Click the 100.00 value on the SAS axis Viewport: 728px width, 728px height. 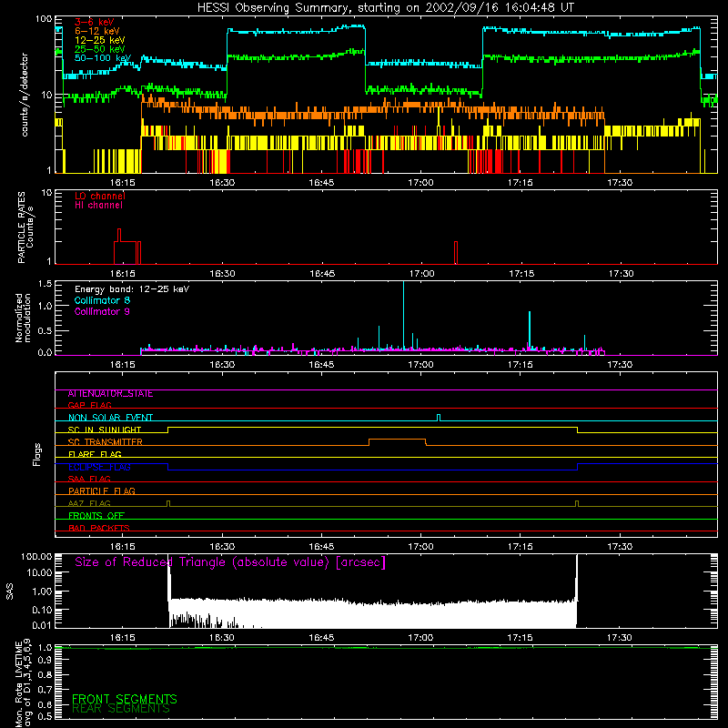pyautogui.click(x=36, y=557)
